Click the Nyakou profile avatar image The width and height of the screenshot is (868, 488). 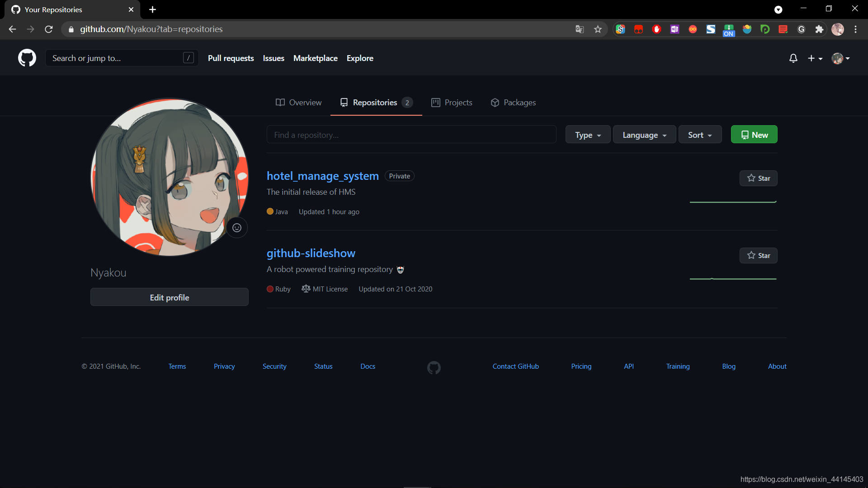170,177
